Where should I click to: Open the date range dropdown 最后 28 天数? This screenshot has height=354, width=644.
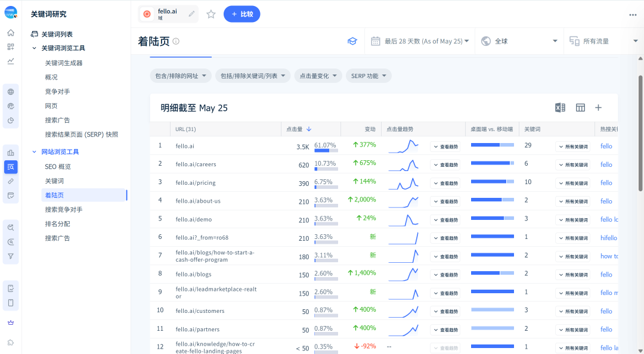[420, 41]
